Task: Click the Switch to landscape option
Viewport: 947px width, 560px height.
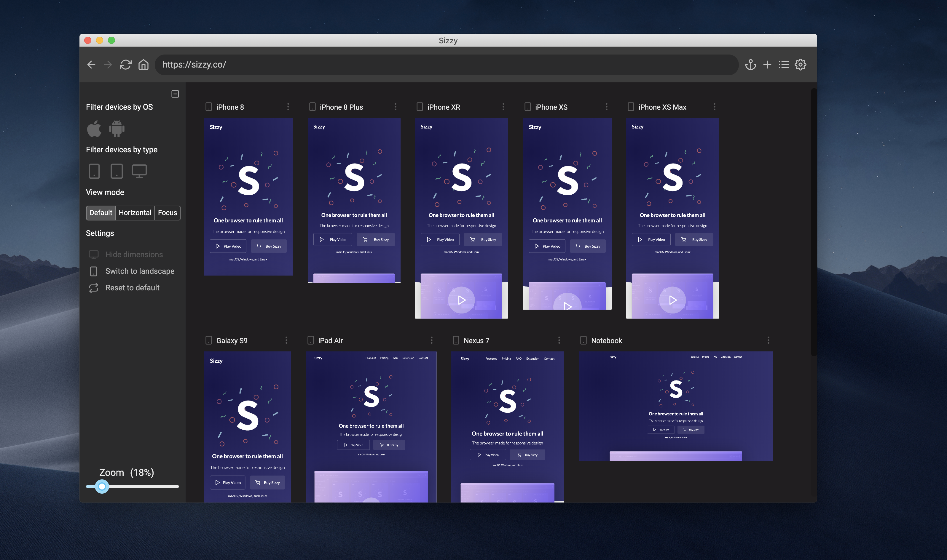Action: click(132, 271)
